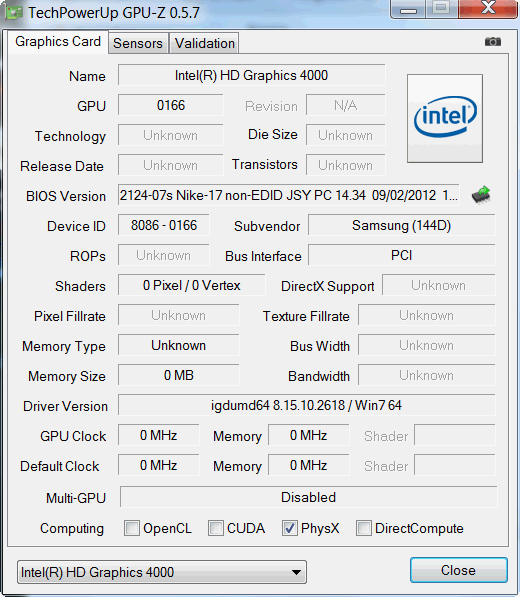
Task: Open the Intel HD Graphics 4000 dropdown
Action: (162, 572)
